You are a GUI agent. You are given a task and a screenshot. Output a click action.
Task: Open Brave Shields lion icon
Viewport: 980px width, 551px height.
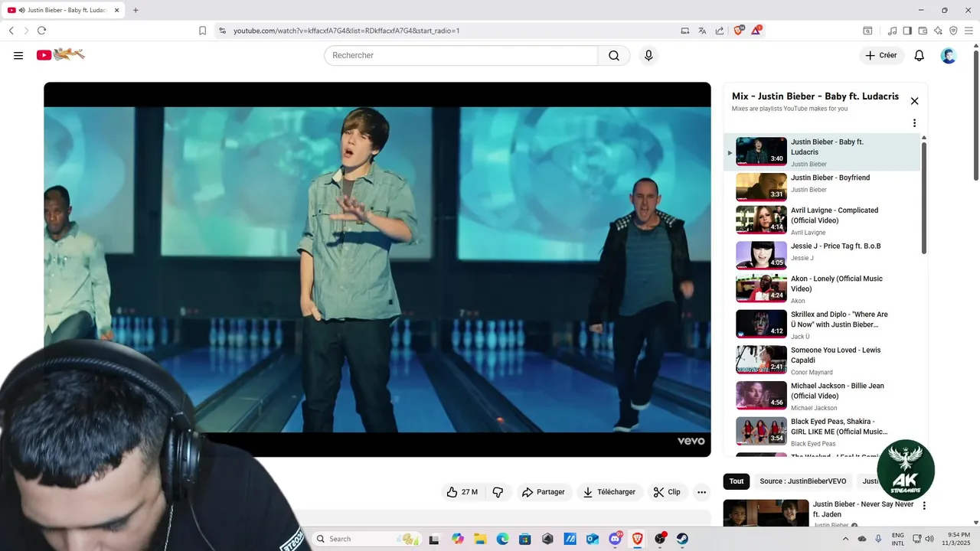point(739,31)
